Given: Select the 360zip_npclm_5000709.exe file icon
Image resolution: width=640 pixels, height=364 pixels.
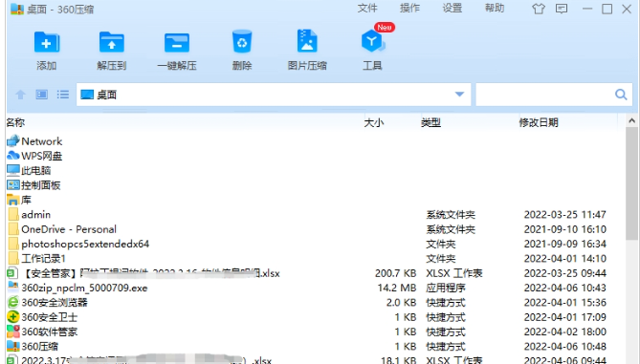Looking at the screenshot, I should click(x=13, y=288).
